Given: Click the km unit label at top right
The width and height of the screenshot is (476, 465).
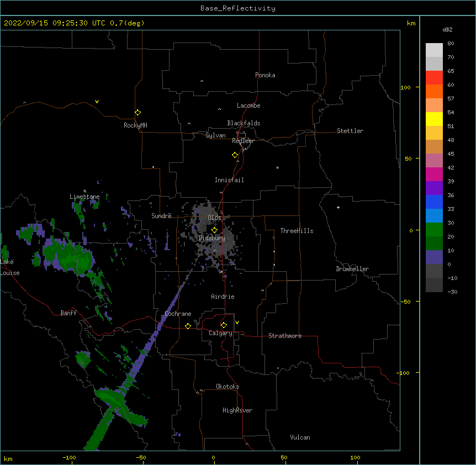Looking at the screenshot, I should (411, 23).
